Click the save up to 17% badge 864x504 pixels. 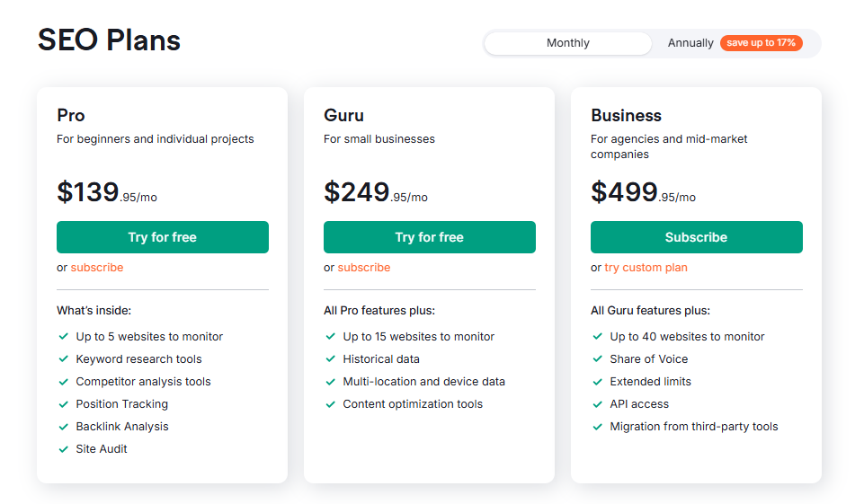(761, 43)
